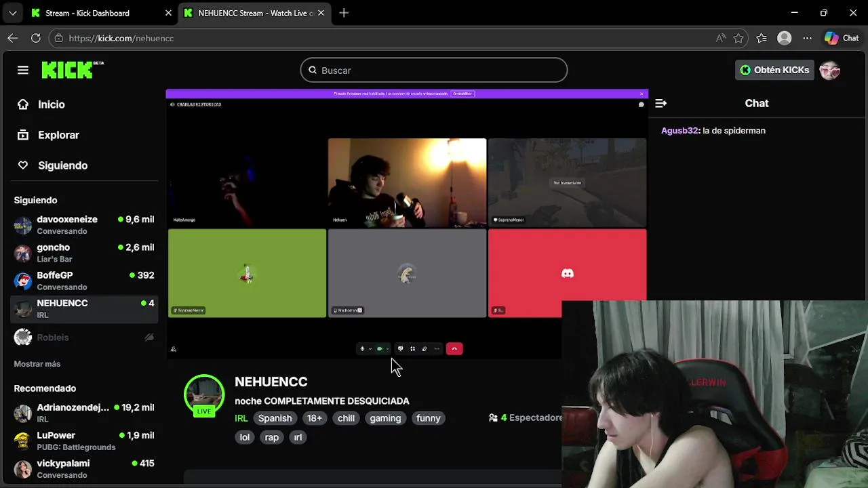Open a new browser tab
Image resolution: width=868 pixels, height=488 pixels.
[344, 13]
